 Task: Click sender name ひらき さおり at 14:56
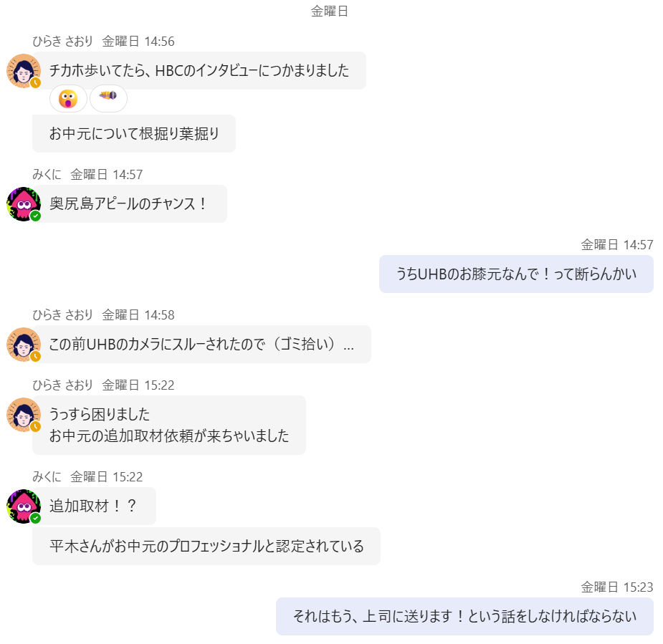(62, 42)
